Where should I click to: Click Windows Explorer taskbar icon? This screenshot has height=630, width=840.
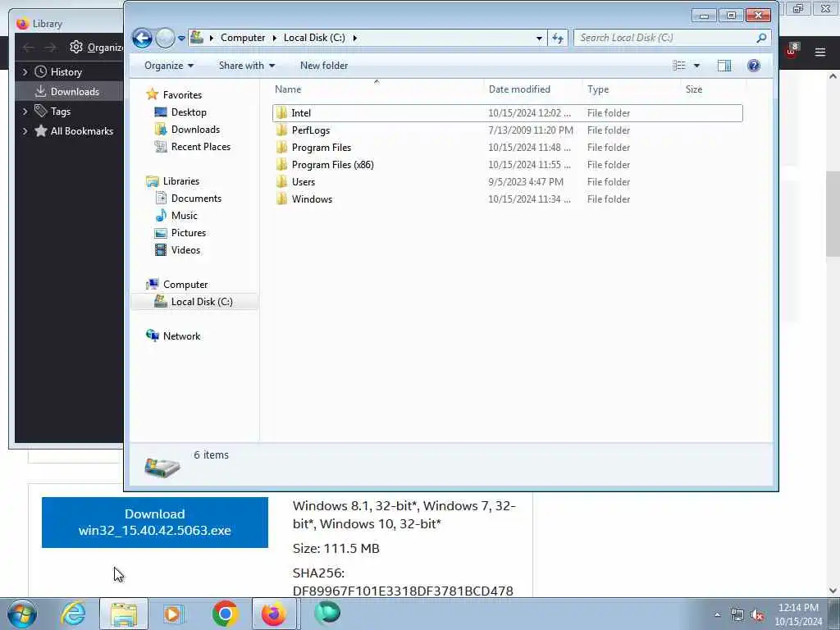pyautogui.click(x=124, y=614)
